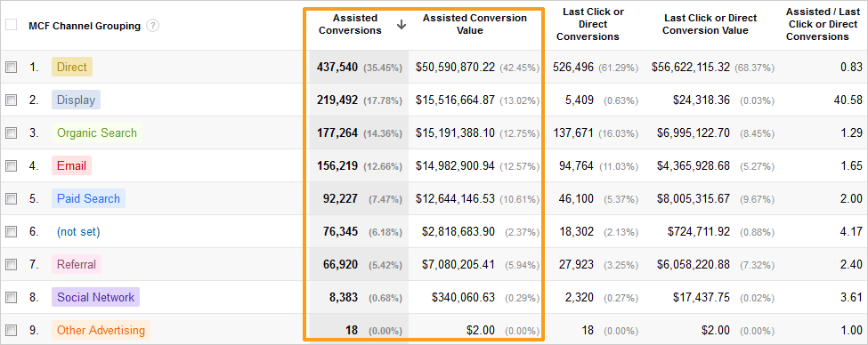Sort by Last Click or Direct Conversions header
Screen dimensions: 868x345
tap(588, 24)
